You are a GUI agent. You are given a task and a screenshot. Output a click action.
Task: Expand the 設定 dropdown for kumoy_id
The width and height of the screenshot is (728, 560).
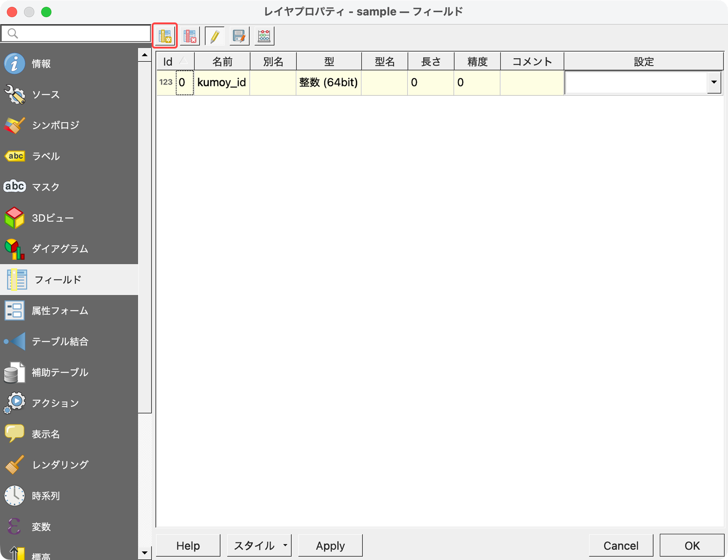714,82
